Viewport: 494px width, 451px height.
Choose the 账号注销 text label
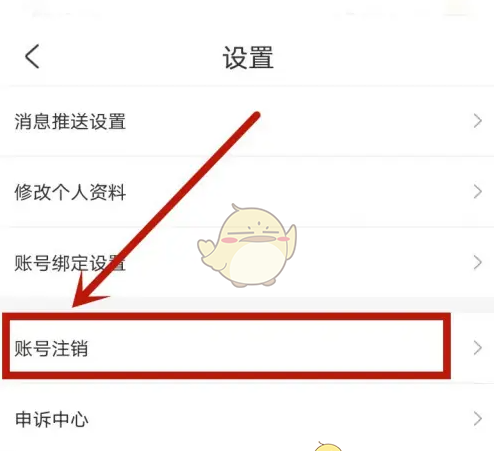pos(51,348)
